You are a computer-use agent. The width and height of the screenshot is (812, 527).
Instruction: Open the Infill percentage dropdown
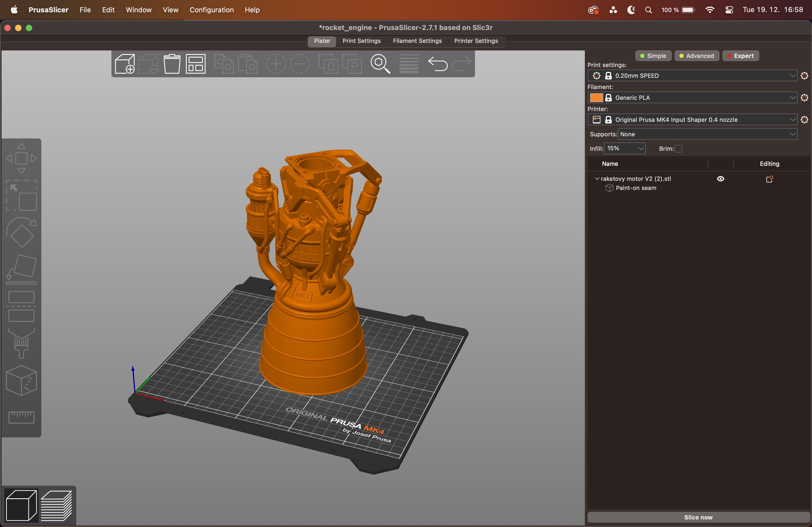[x=625, y=149]
